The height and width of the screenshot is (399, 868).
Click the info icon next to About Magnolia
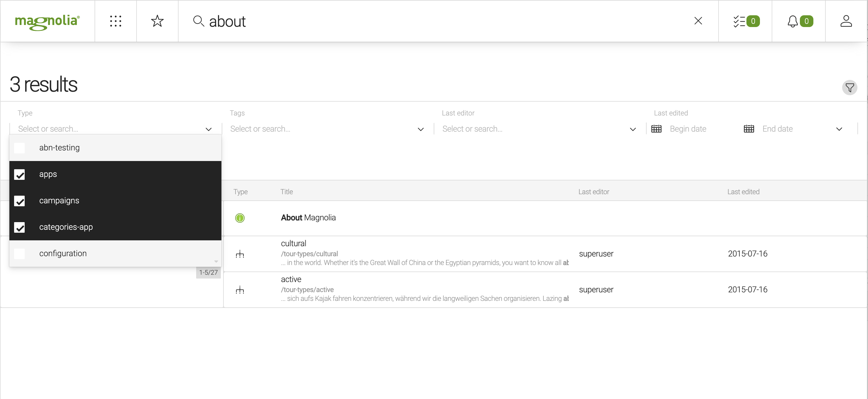[240, 218]
